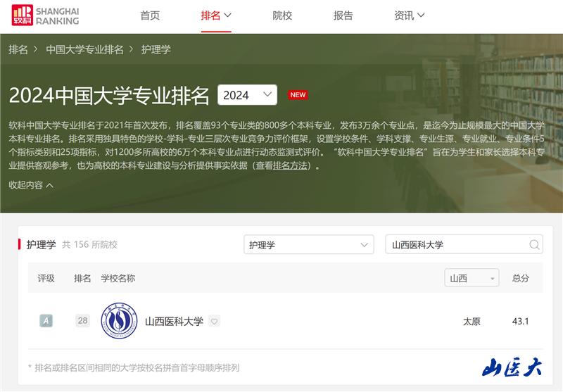Click the 山西医科大学 university emblem

pyautogui.click(x=120, y=321)
